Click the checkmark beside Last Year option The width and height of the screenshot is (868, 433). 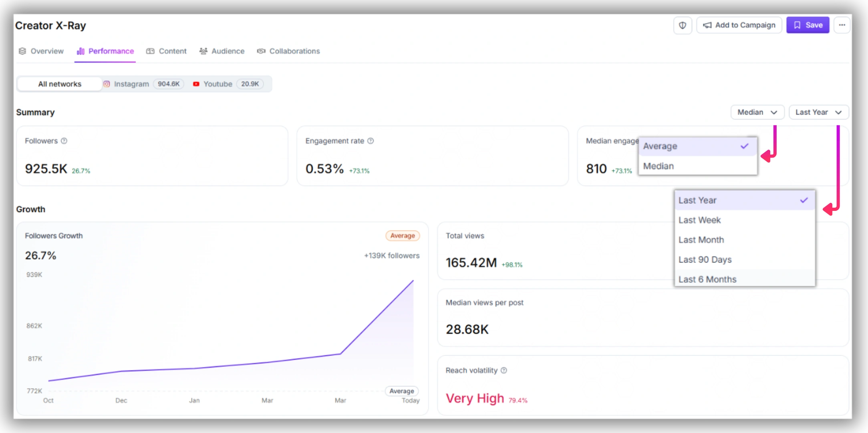804,200
